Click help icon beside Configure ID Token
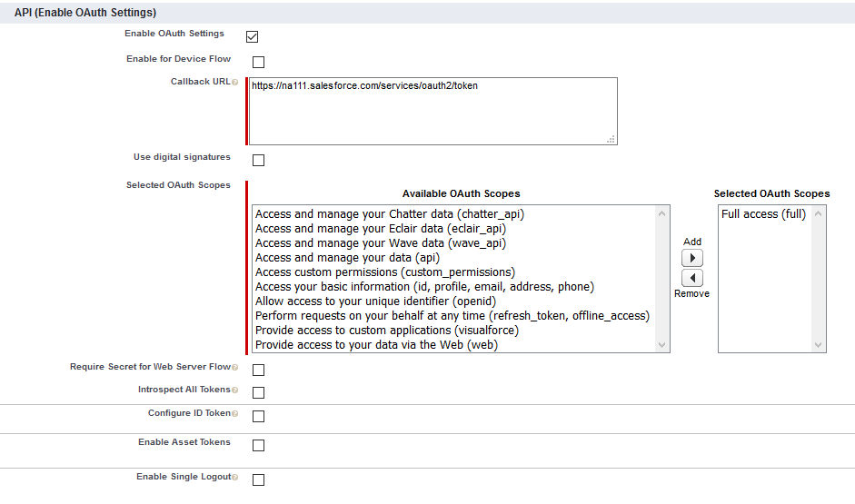The image size is (855, 504). (x=234, y=414)
